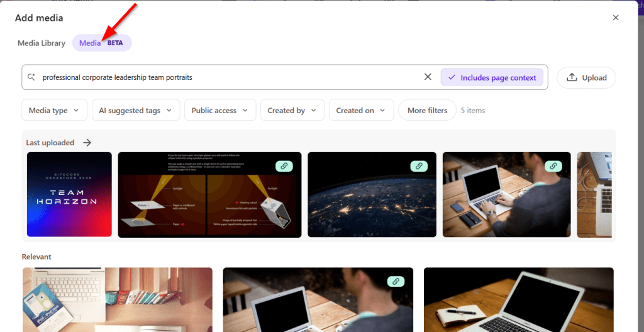
Task: Click link icon on eclipse diagram thumbnail
Action: click(x=284, y=166)
